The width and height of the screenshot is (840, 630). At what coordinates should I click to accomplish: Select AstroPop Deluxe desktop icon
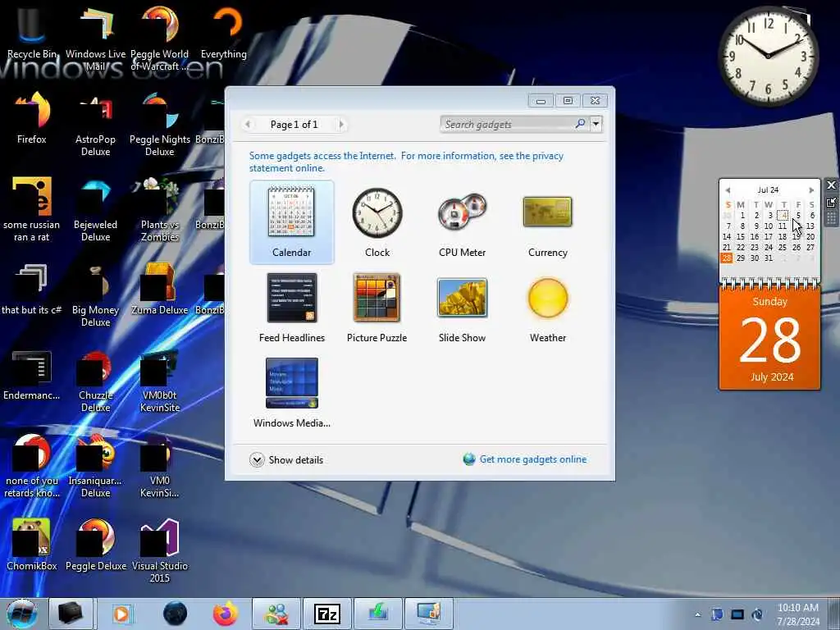click(95, 125)
